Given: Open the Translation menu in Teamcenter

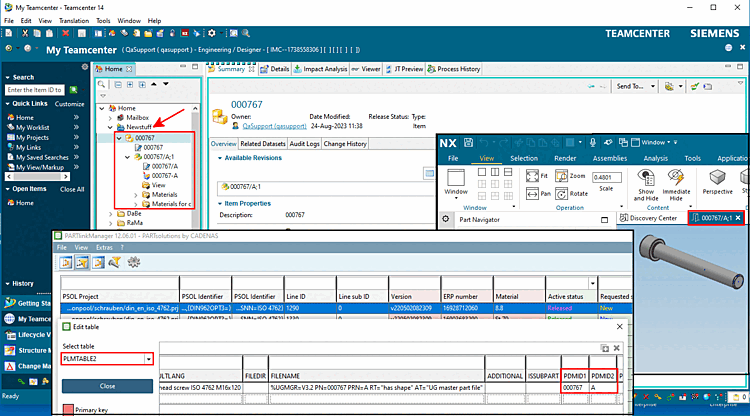Looking at the screenshot, I should (x=74, y=21).
